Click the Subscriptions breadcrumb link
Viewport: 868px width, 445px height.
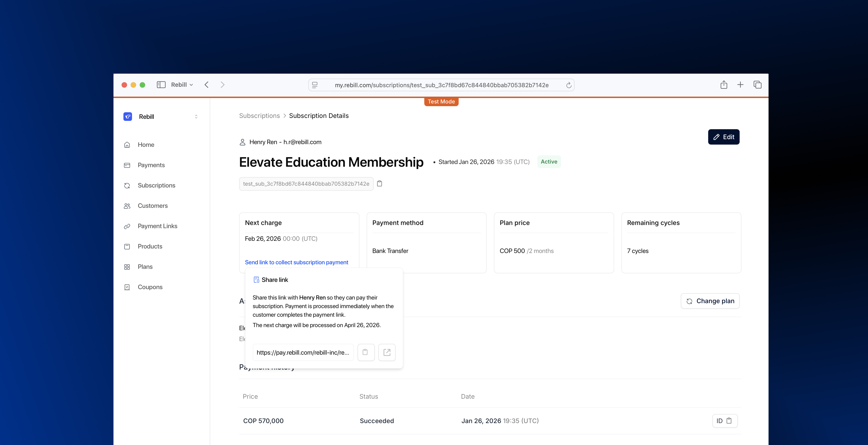coord(259,116)
